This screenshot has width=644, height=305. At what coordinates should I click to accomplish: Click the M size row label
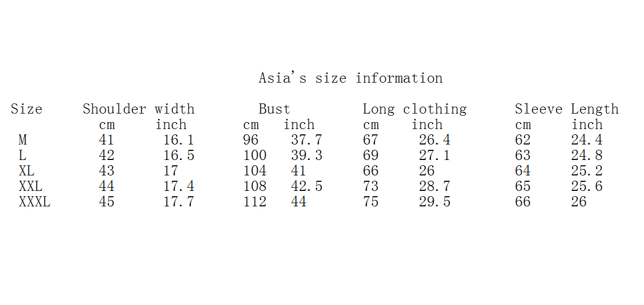click(x=22, y=140)
